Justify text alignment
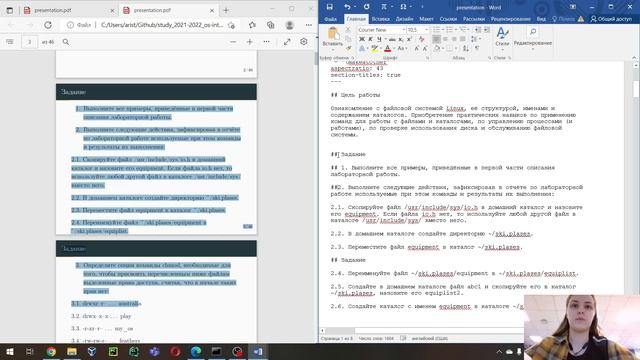This screenshot has width=640, height=360. pos(462,39)
